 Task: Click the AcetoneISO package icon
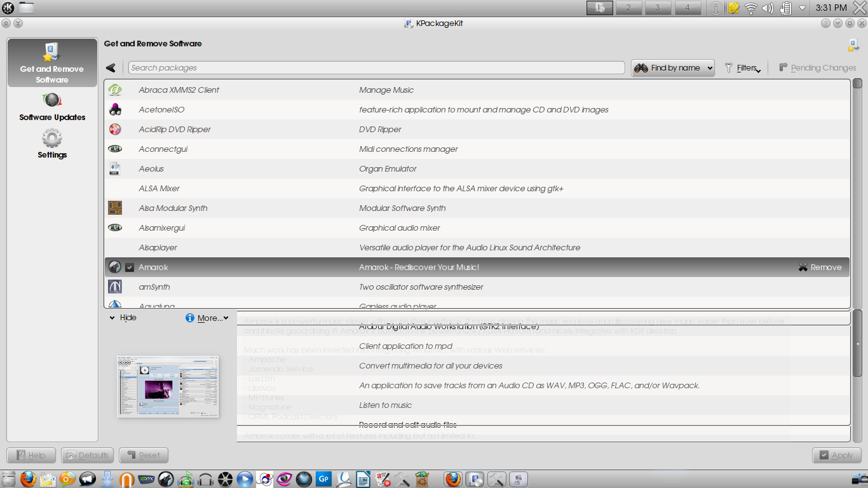click(115, 110)
